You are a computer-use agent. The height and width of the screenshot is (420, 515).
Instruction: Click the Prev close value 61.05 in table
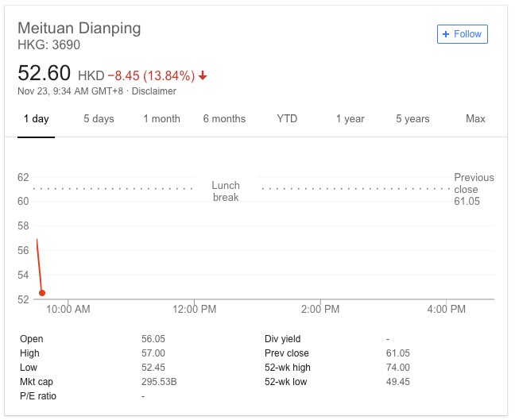[398, 353]
